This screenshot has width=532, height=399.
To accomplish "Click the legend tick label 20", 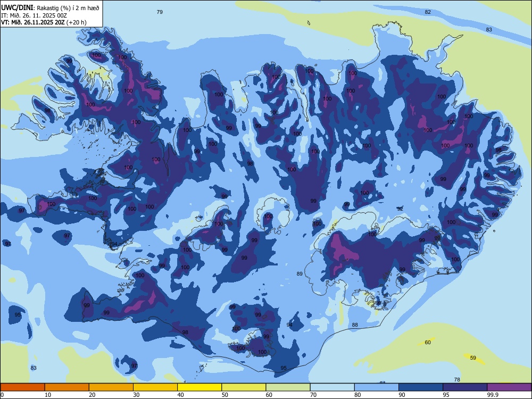I will point(92,395).
